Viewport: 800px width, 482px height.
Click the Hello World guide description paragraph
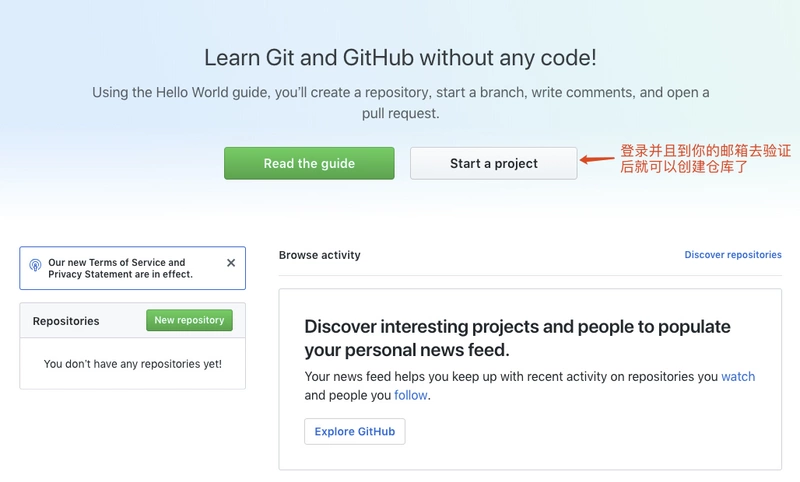click(x=401, y=103)
